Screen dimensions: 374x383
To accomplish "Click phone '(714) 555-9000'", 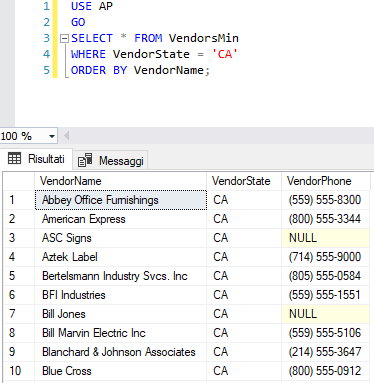I will click(326, 257).
